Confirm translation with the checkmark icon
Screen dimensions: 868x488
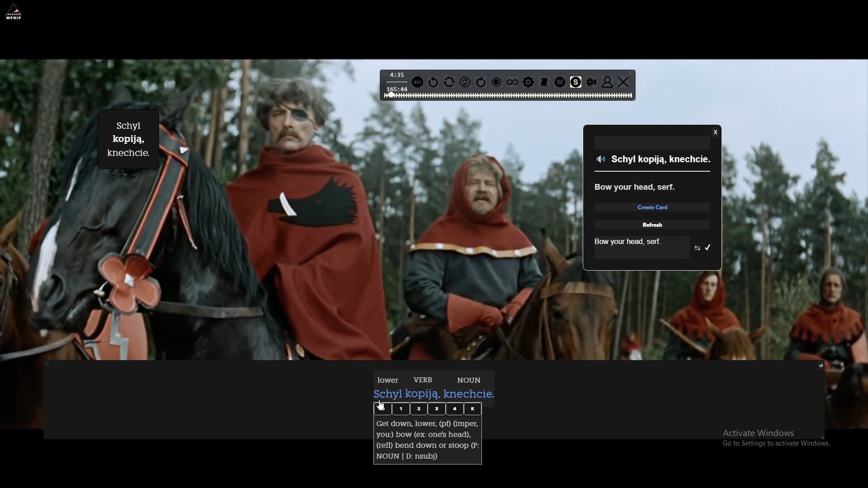pyautogui.click(x=708, y=248)
